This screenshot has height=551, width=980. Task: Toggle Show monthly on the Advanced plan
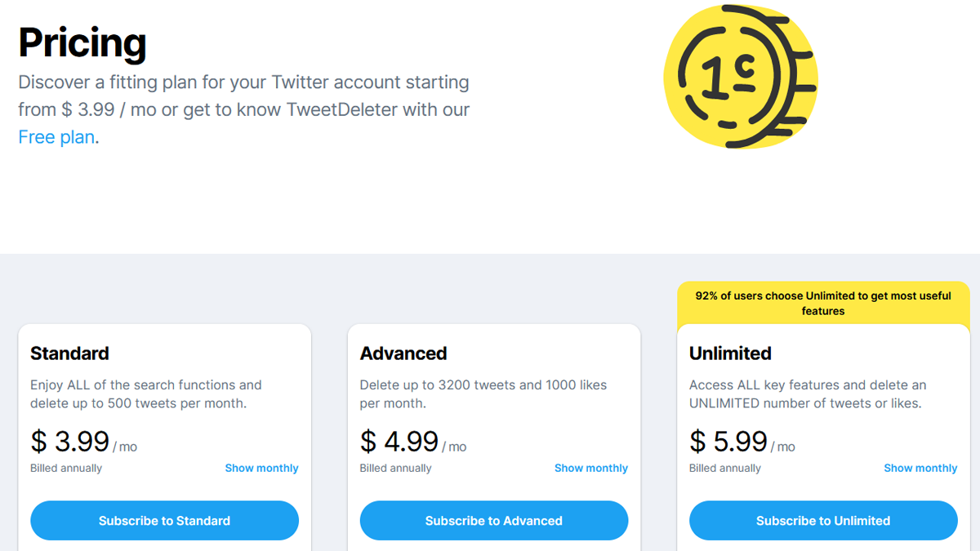[590, 468]
